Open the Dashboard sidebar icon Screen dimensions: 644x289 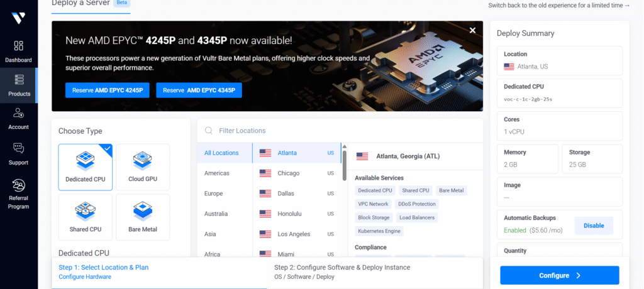point(18,46)
